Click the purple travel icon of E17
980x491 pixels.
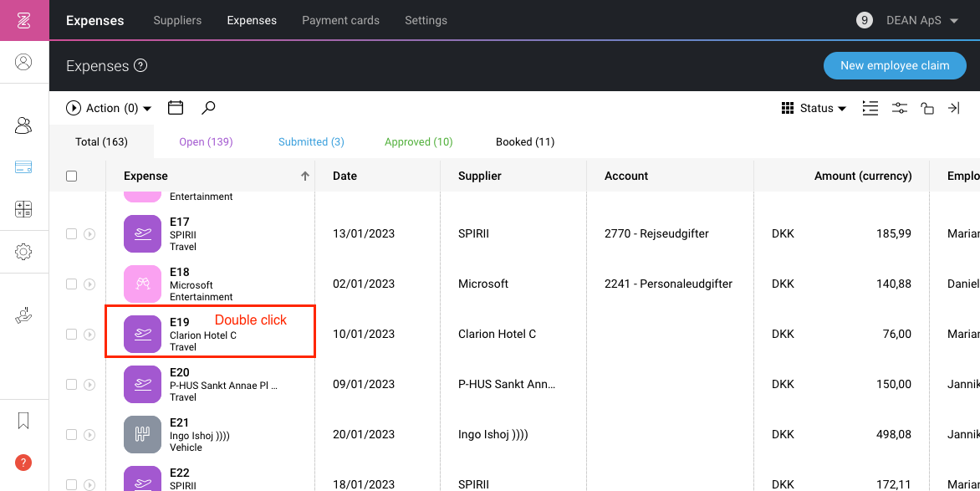(x=142, y=234)
